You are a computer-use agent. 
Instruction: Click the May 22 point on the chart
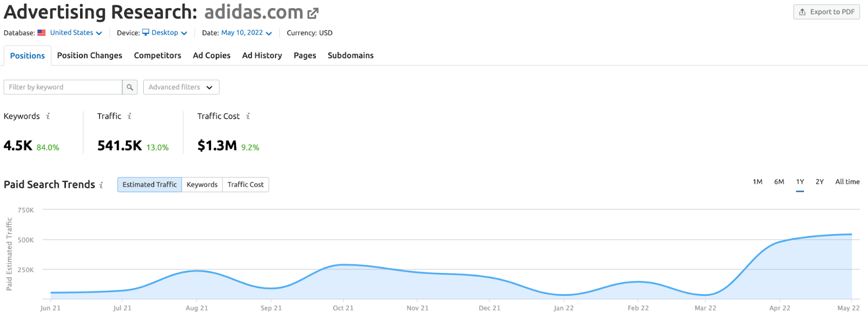click(851, 235)
